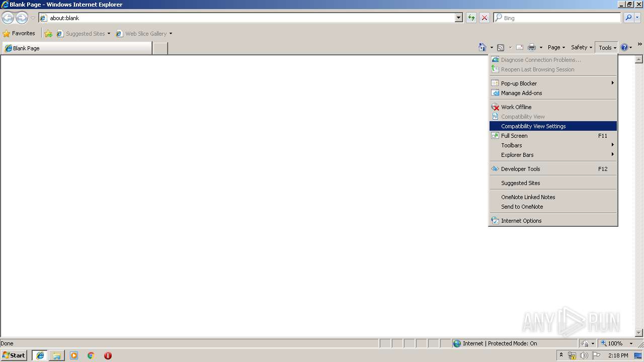Close the open Tools menu button

click(x=607, y=48)
